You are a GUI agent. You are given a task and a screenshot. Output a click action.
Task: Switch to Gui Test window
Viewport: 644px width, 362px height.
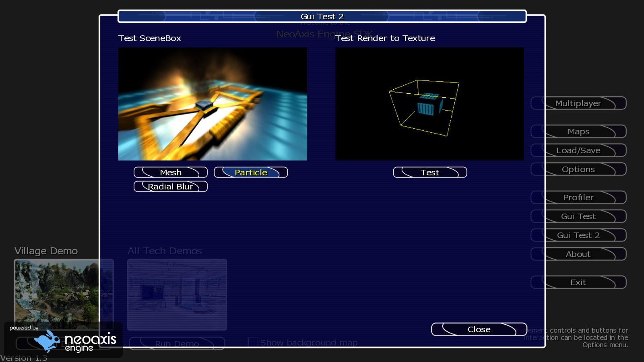[578, 216]
